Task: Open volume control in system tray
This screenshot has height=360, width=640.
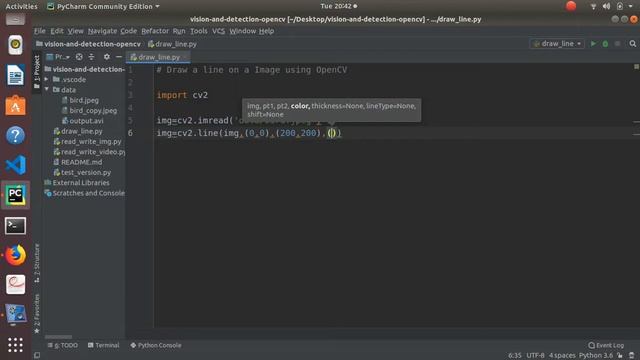Action: (x=607, y=7)
